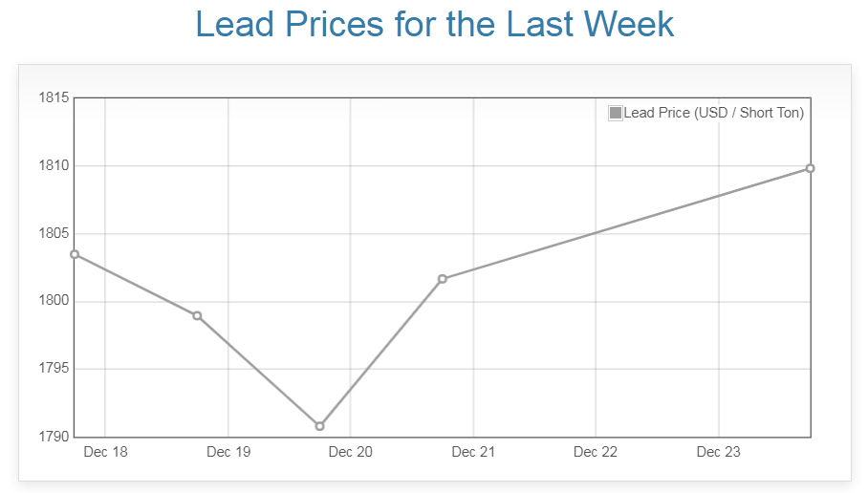Click the final data point near 1810
This screenshot has width=868, height=493.
pos(810,168)
